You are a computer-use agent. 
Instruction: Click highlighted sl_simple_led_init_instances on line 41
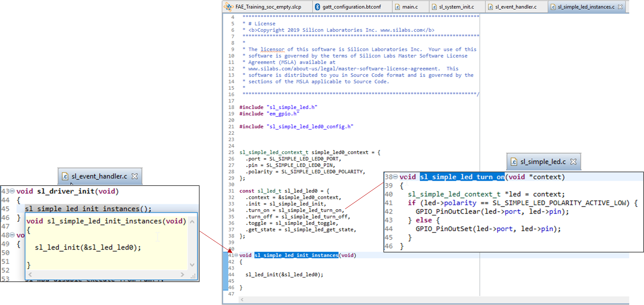pyautogui.click(x=296, y=255)
